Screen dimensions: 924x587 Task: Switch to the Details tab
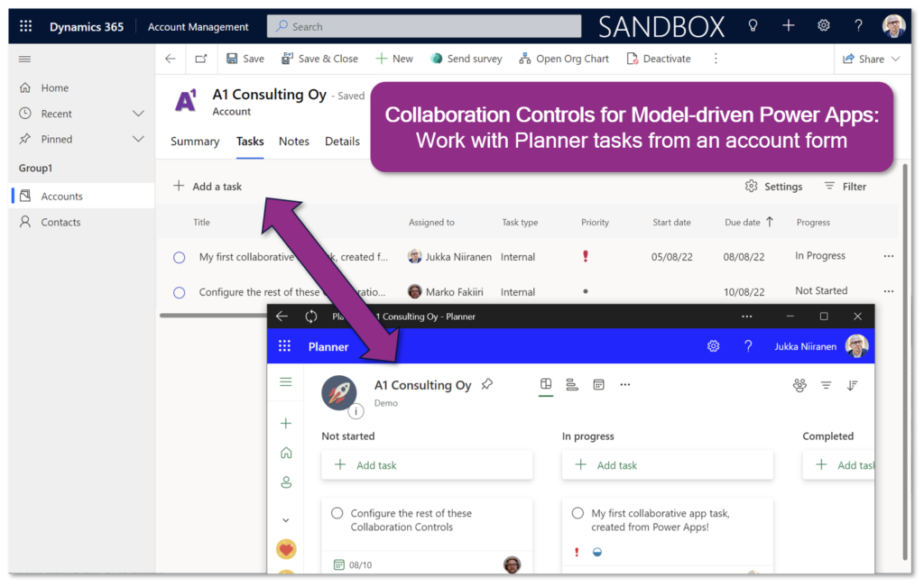coord(342,142)
